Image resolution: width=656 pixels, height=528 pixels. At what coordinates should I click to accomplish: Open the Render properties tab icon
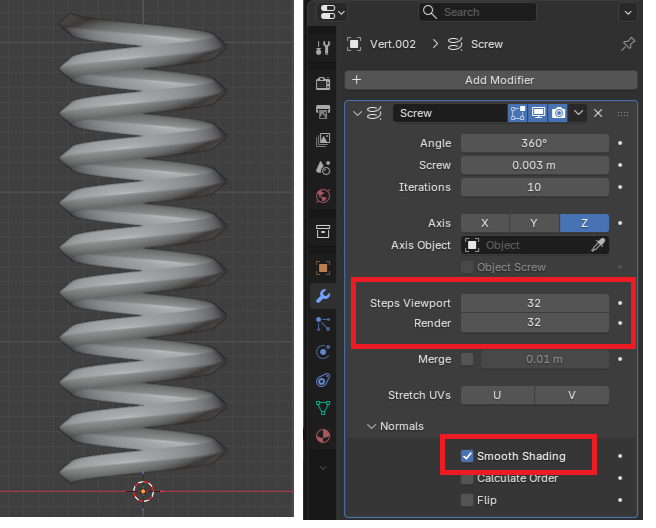click(x=322, y=83)
